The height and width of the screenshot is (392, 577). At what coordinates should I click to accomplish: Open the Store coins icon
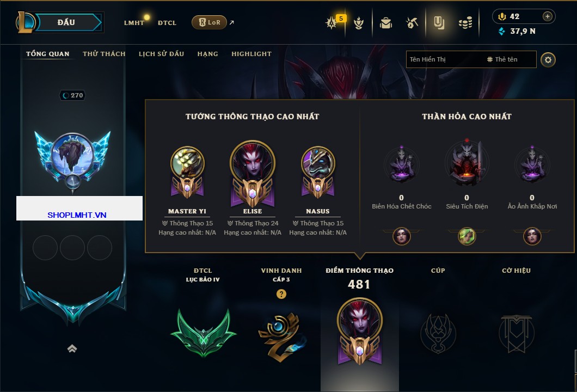(x=465, y=23)
